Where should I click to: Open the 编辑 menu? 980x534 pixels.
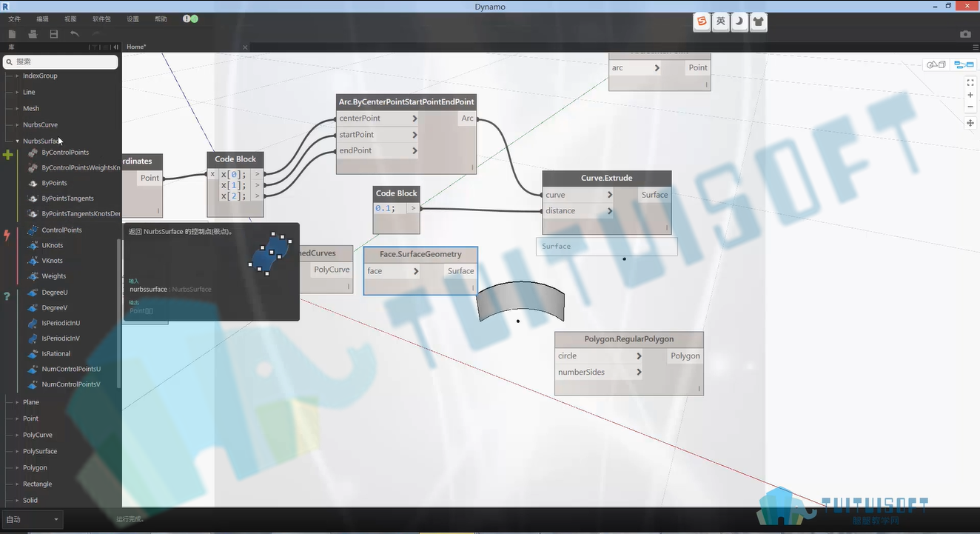(x=43, y=19)
